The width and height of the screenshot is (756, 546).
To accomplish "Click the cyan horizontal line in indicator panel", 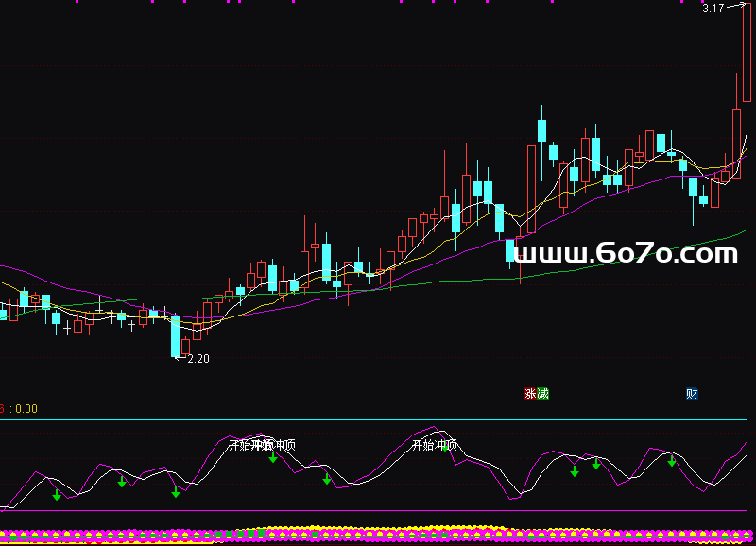I will click(378, 419).
